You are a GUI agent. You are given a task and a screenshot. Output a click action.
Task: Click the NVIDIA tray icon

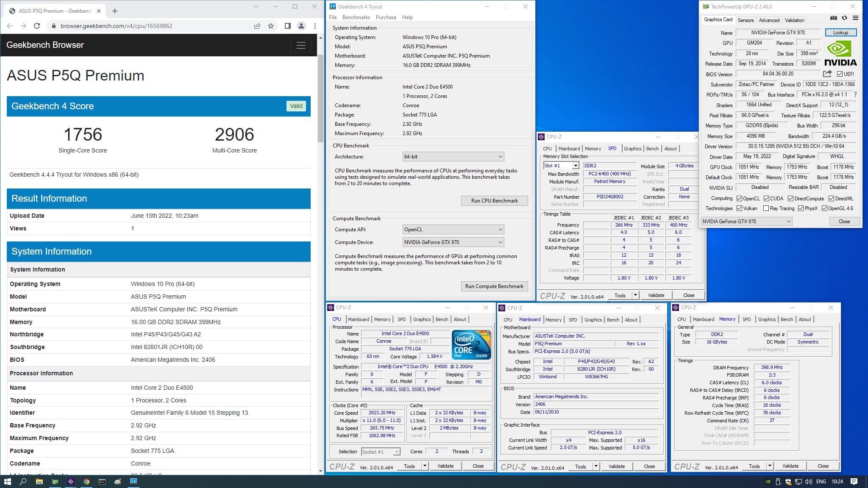click(768, 482)
